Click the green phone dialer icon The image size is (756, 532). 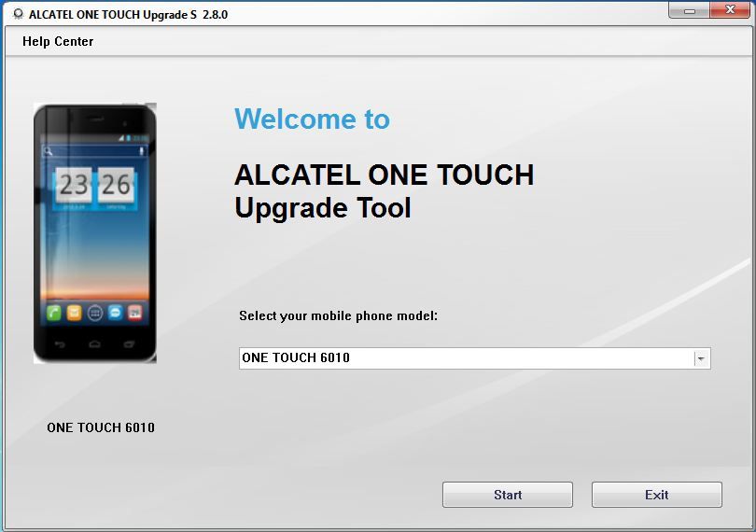tap(53, 313)
